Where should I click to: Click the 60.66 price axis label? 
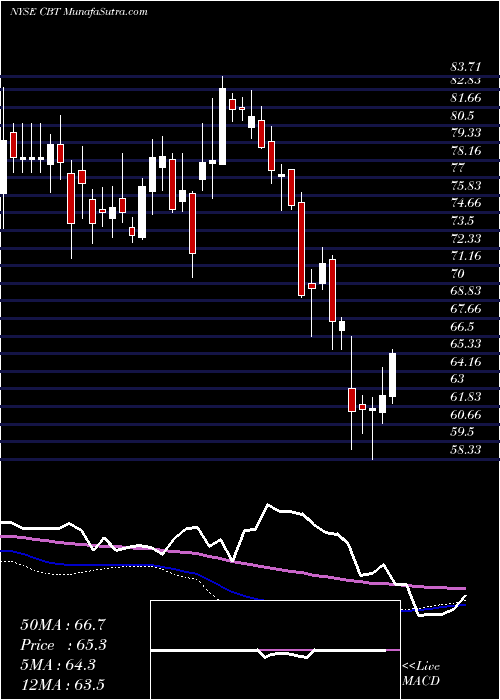coord(466,414)
